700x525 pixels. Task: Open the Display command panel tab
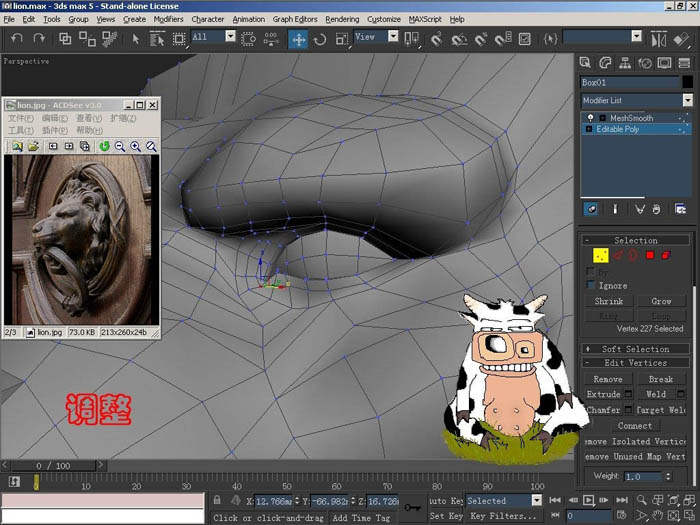pos(664,63)
